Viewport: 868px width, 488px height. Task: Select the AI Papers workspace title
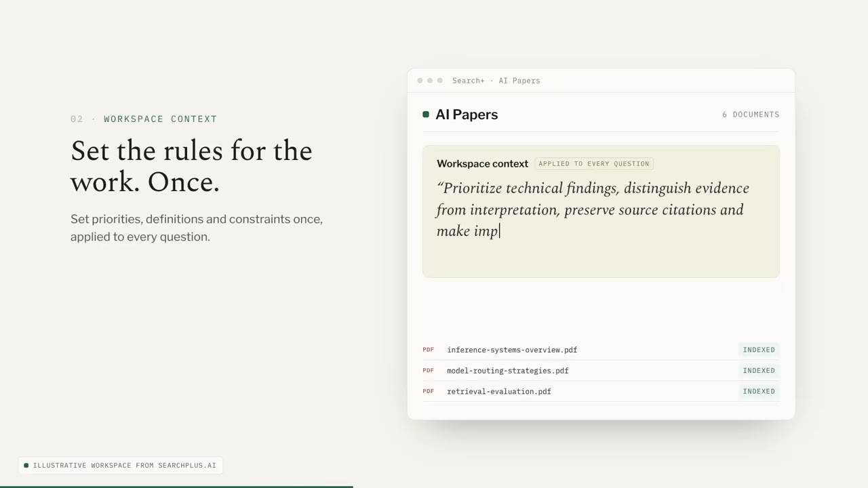point(467,115)
